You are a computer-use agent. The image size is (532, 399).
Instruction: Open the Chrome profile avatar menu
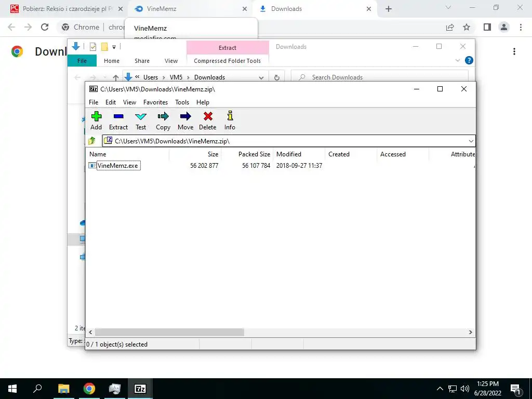504,27
